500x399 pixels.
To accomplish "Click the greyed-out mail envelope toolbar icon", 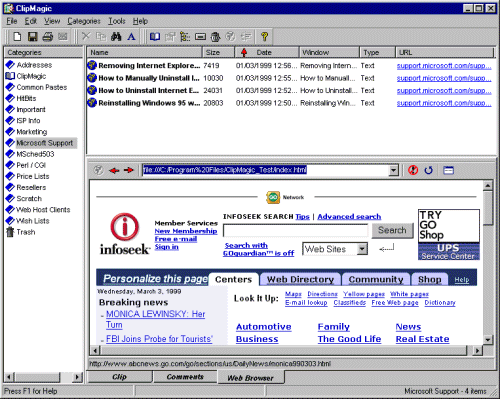I will pyautogui.click(x=63, y=36).
